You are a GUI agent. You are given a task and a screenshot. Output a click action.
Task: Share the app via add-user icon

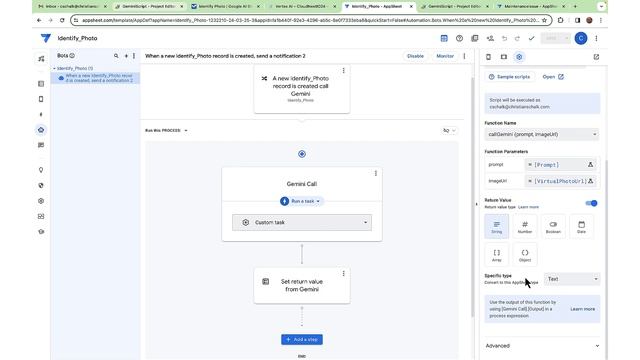pos(490,38)
